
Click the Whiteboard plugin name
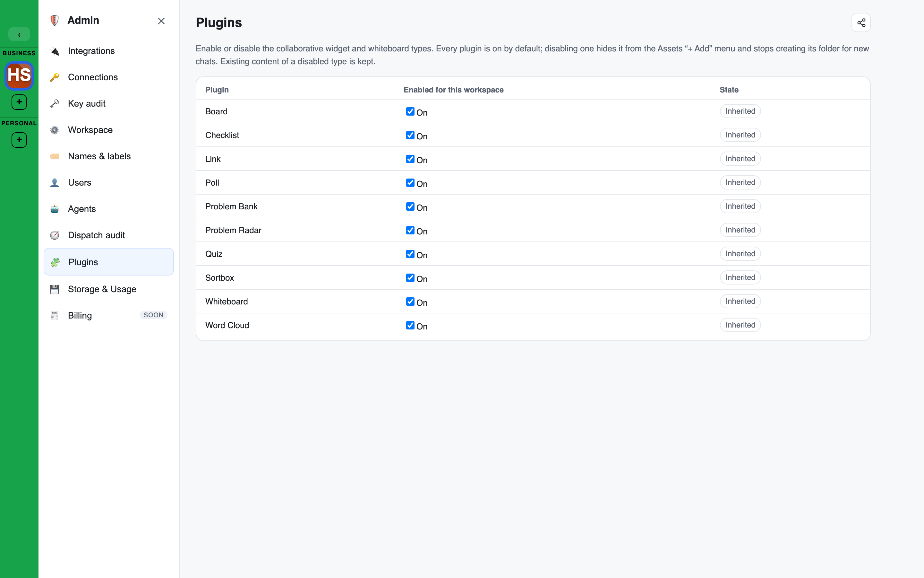coord(227,302)
